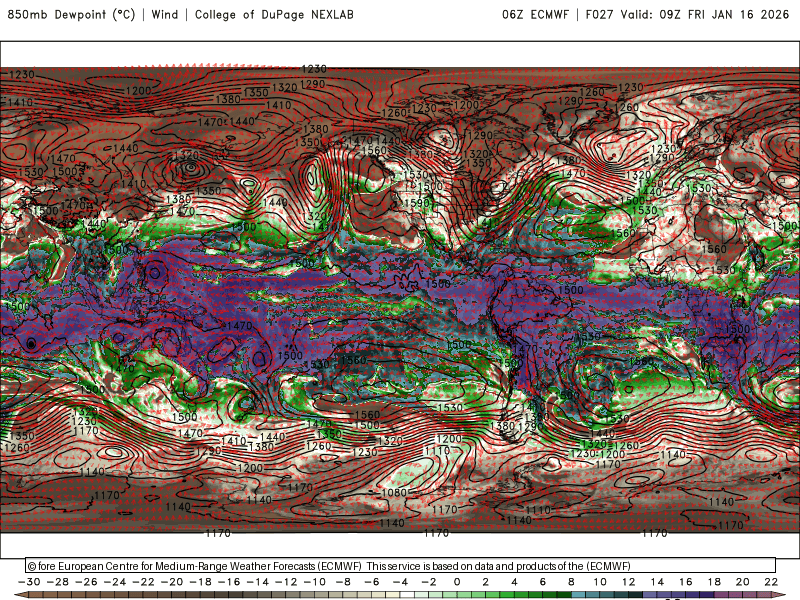The height and width of the screenshot is (600, 800).
Task: Click the "1590" contour label on map
Action: click(x=417, y=203)
